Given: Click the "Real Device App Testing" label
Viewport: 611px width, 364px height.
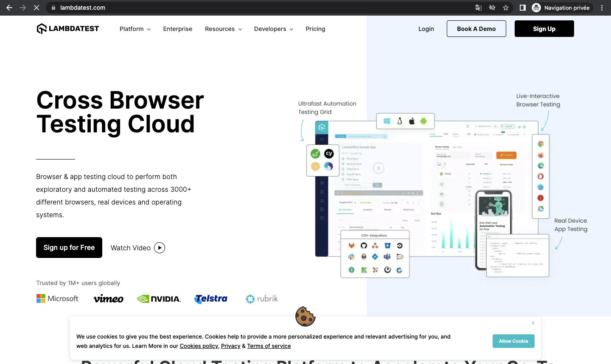Looking at the screenshot, I should point(571,225).
